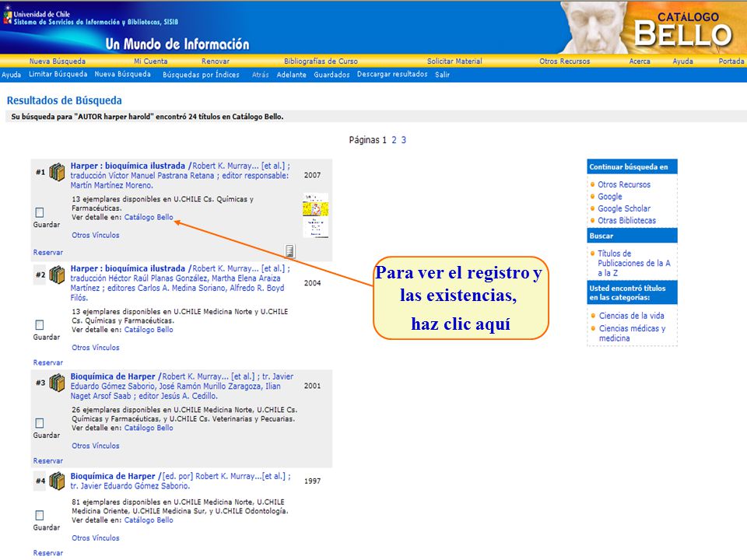Click Reservar for result #3

(x=47, y=461)
